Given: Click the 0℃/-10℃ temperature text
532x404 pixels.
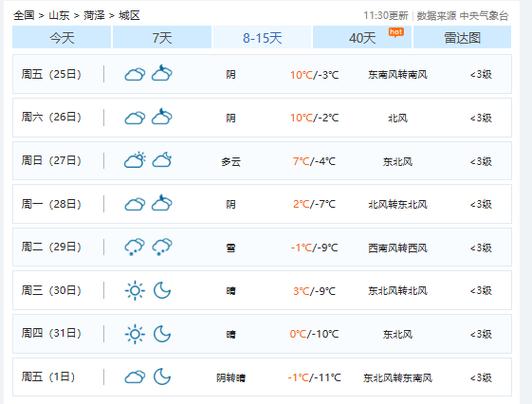Looking at the screenshot, I should pyautogui.click(x=315, y=334).
